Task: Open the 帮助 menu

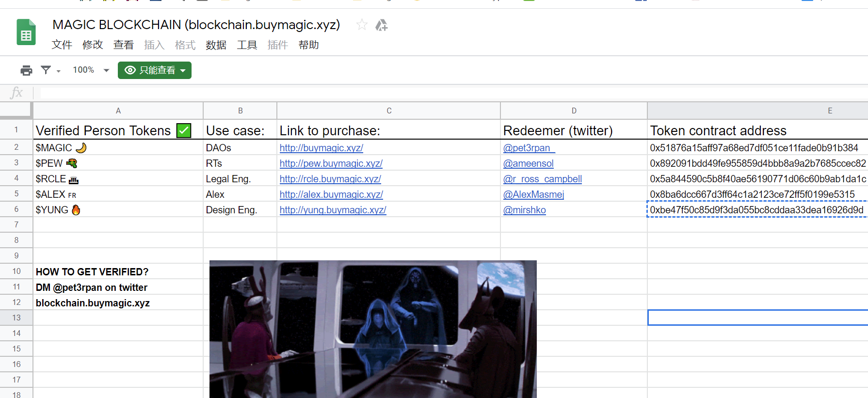Action: tap(308, 45)
